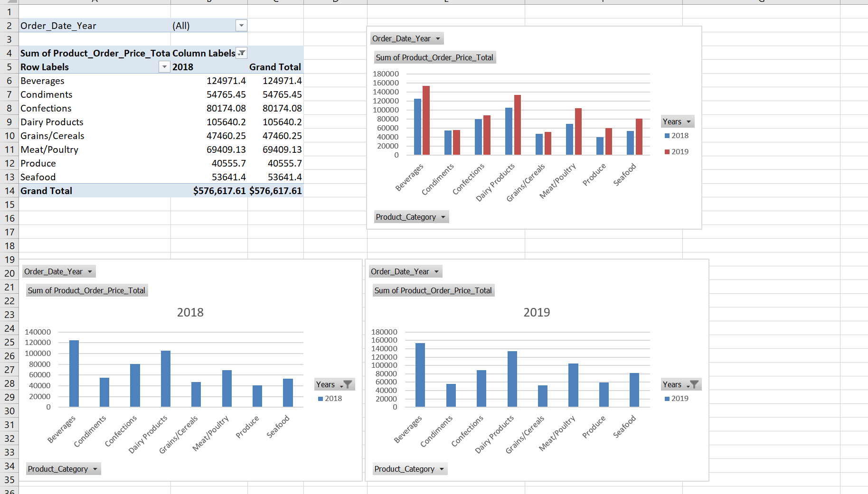Open the Column Labels filter dropdown
868x494 pixels.
pos(242,53)
